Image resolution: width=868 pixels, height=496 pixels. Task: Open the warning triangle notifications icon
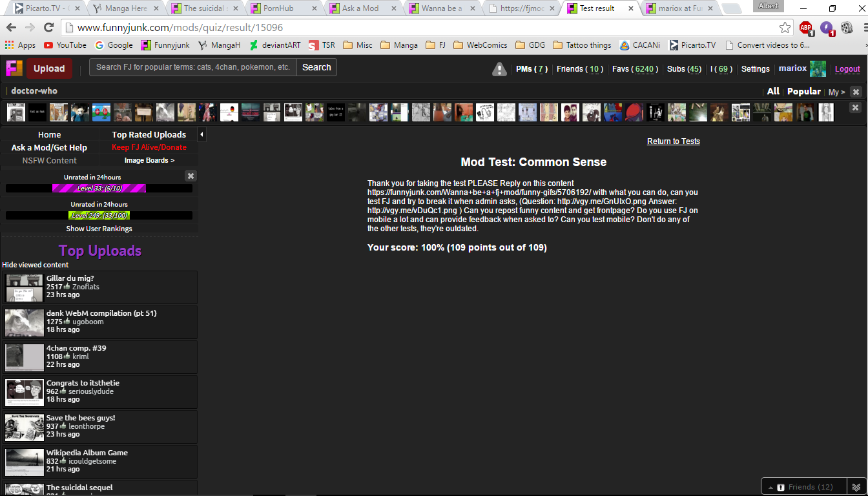tap(499, 69)
